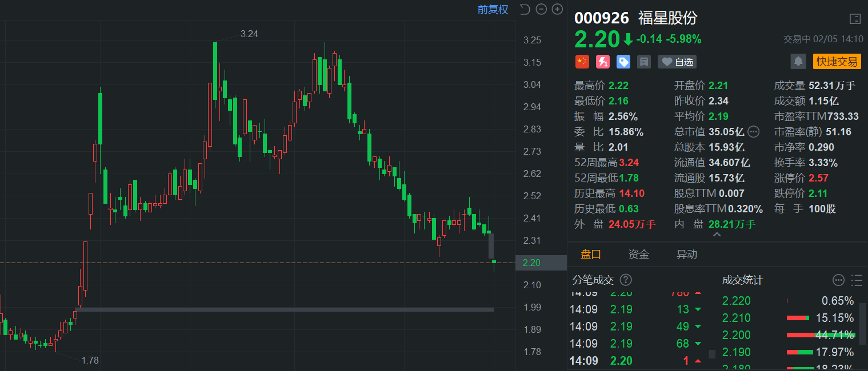Zoom in the candlestick chart
The image size is (868, 371).
click(x=557, y=9)
